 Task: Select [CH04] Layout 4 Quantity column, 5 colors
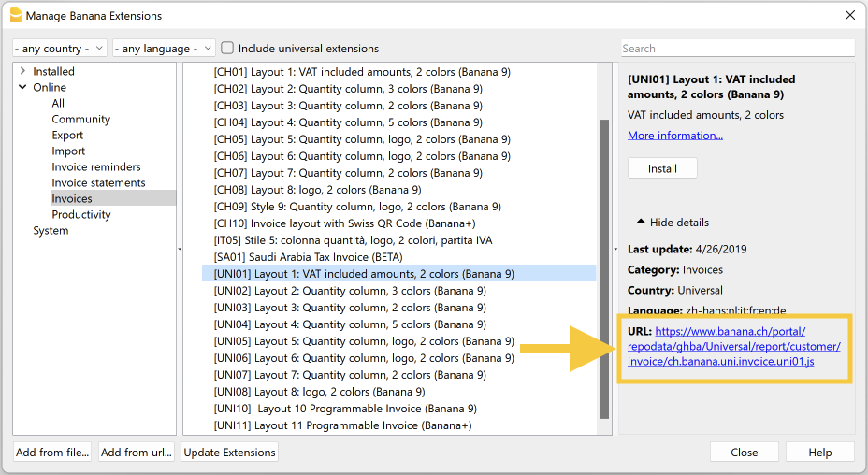348,122
